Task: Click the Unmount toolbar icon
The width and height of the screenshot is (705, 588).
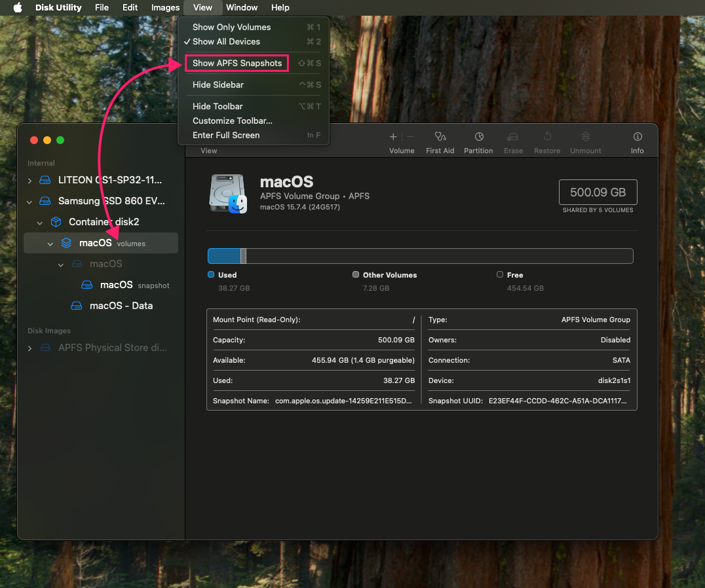Action: pos(585,137)
